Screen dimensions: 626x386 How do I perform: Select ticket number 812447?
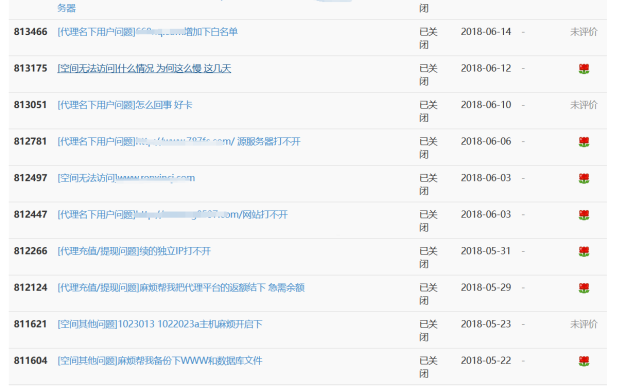point(30,215)
